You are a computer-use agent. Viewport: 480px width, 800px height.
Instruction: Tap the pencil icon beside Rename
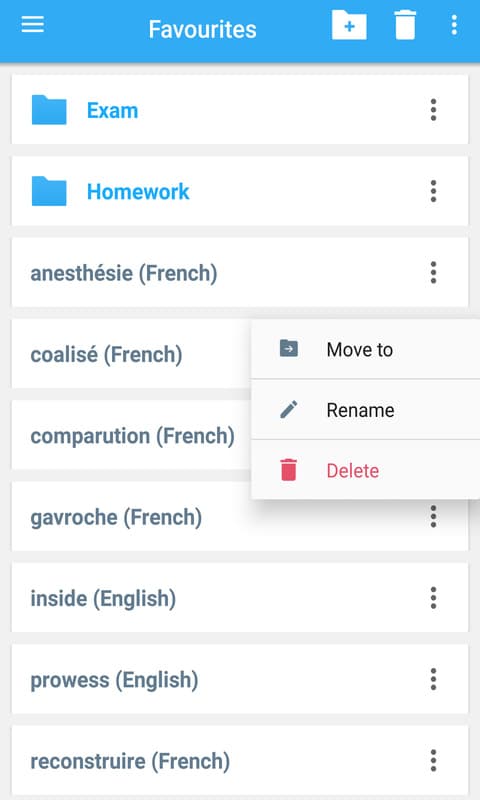pyautogui.click(x=289, y=410)
